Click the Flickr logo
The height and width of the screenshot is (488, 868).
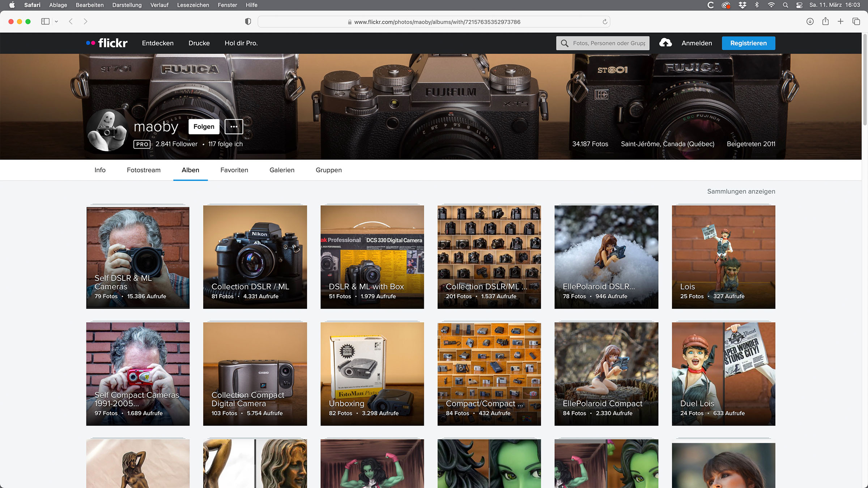point(107,43)
